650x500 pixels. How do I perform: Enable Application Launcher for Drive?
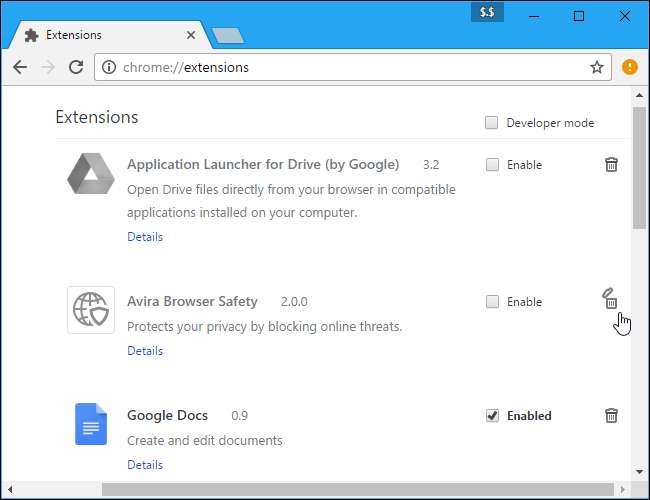pos(492,165)
